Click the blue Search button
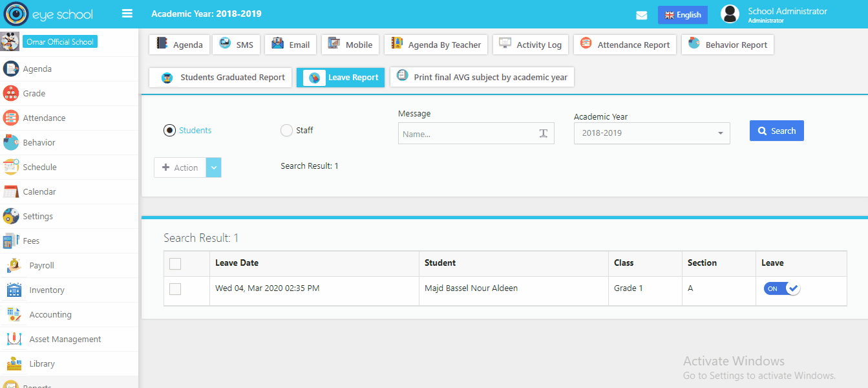 (x=777, y=131)
